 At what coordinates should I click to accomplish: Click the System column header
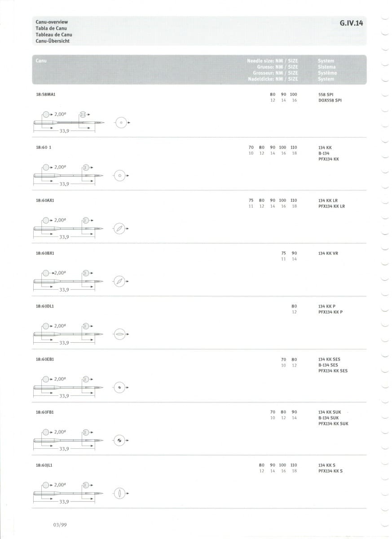point(326,61)
